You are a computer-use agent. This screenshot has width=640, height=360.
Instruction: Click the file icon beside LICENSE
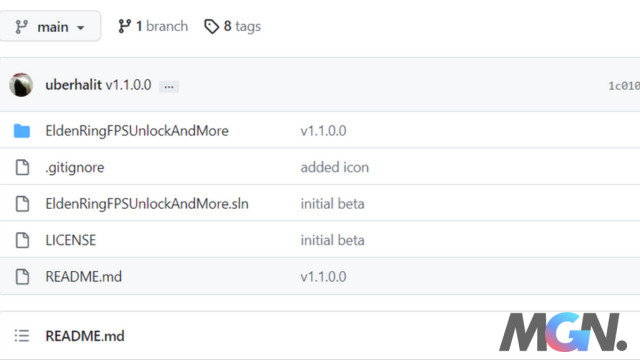[x=22, y=240]
